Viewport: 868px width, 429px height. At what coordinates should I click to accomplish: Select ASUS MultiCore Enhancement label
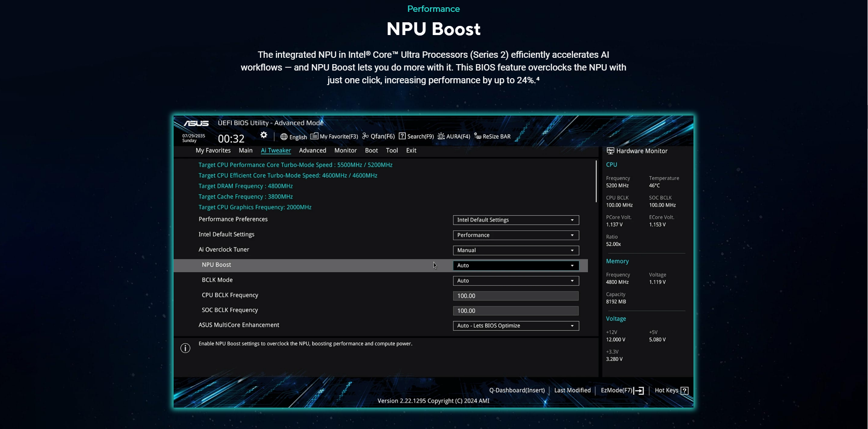tap(239, 325)
